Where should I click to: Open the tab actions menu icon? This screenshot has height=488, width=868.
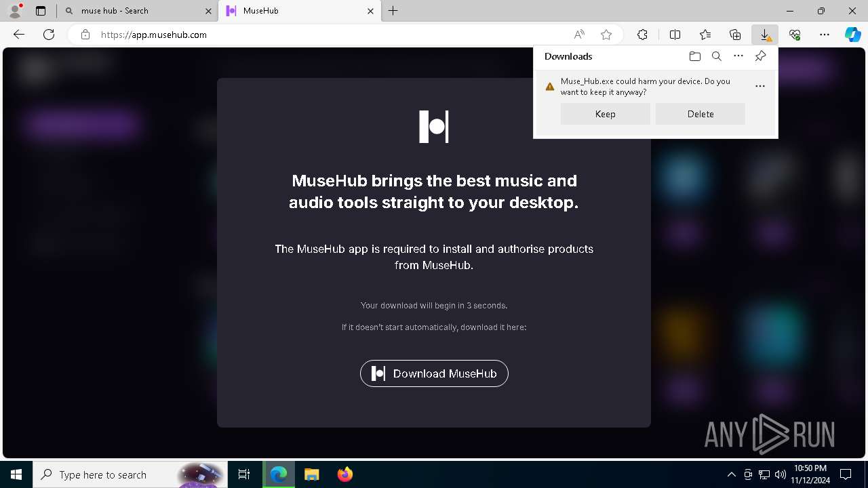[x=41, y=11]
